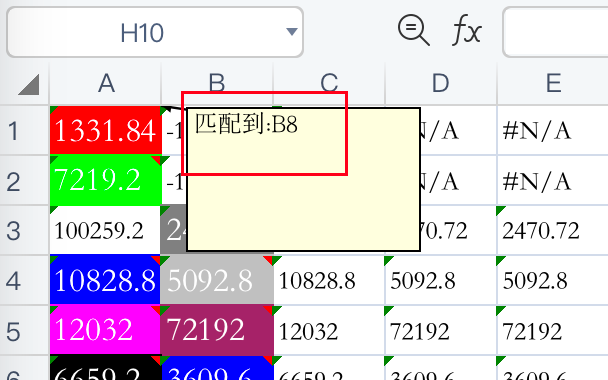Viewport: 608px width, 380px height.
Task: Click cell E2 showing #N/A
Action: pos(553,181)
